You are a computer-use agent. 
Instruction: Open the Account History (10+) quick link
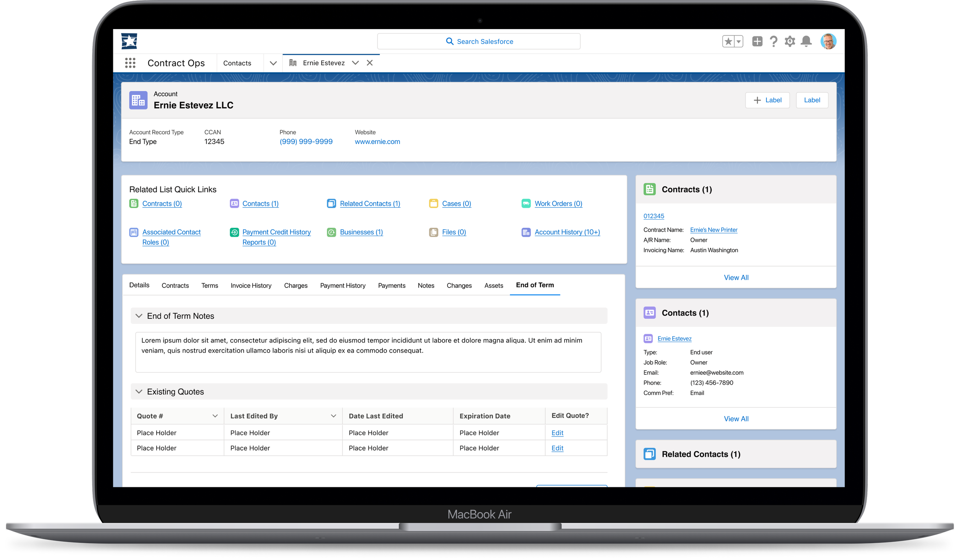567,232
